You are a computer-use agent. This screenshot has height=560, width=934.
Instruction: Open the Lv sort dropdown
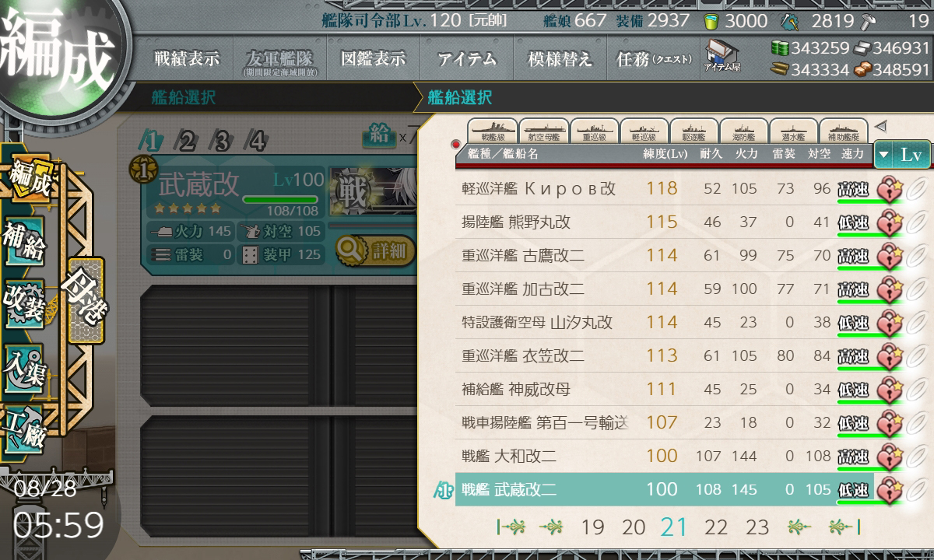[x=902, y=154]
